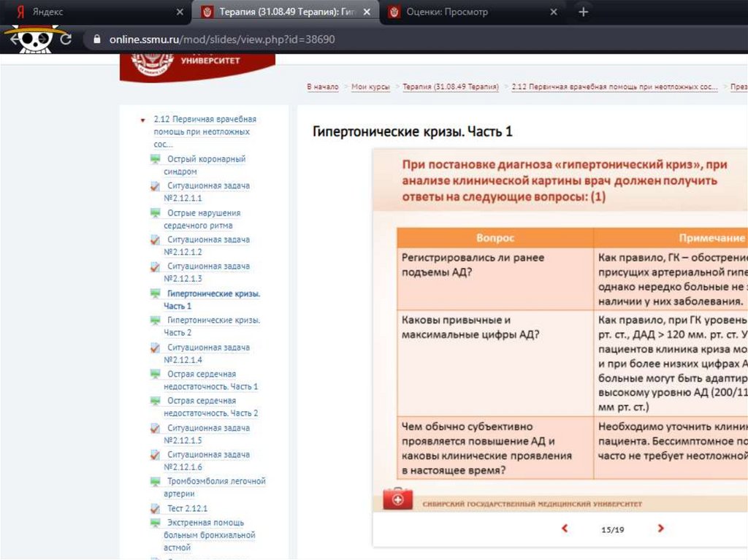748x560 pixels.
Task: Open Острая сердечная недостаточность. Часть 1
Action: point(210,380)
